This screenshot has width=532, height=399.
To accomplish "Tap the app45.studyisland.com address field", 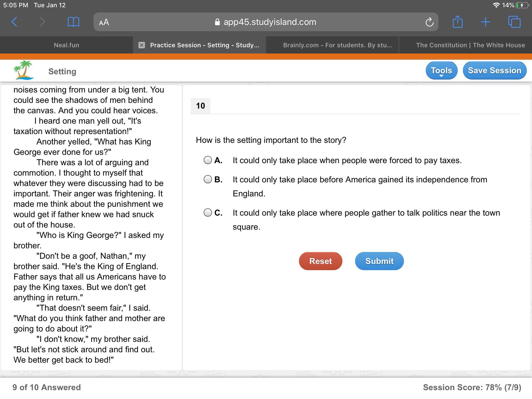I will (265, 22).
